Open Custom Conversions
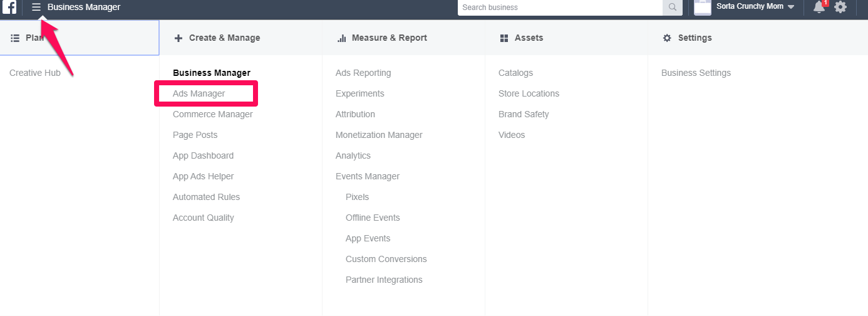The width and height of the screenshot is (868, 316). (386, 259)
